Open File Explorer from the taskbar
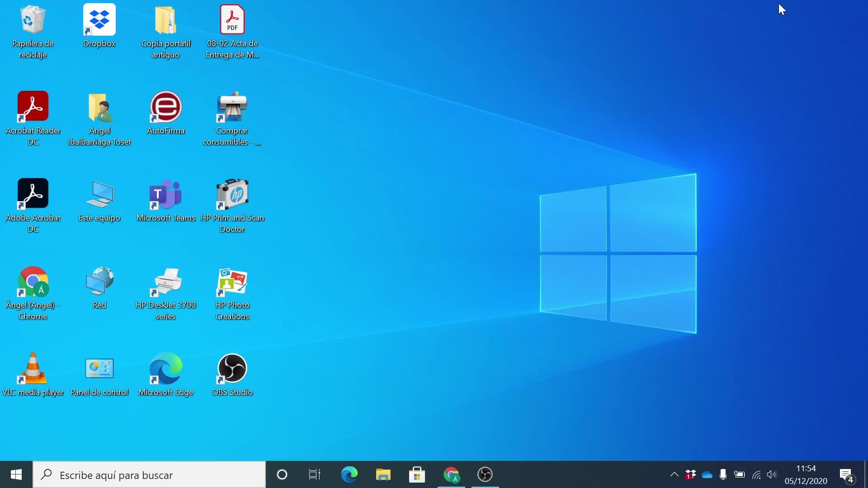Viewport: 868px width, 488px height. 383,474
